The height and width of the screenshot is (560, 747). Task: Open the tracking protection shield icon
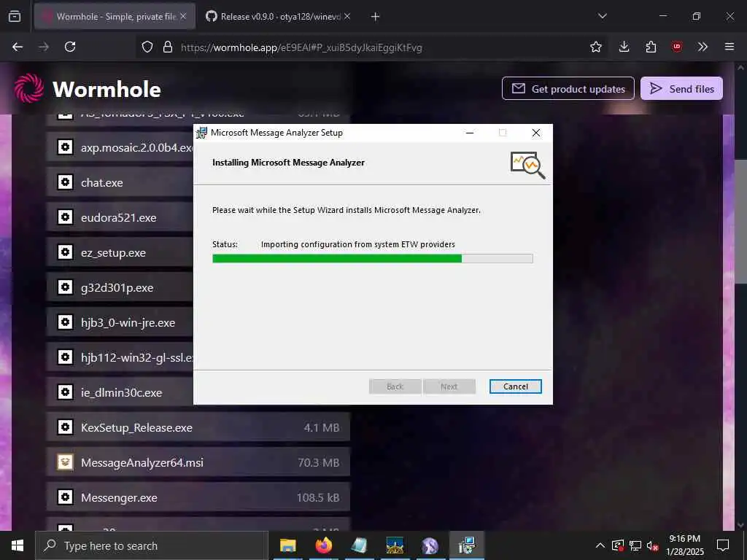click(147, 47)
